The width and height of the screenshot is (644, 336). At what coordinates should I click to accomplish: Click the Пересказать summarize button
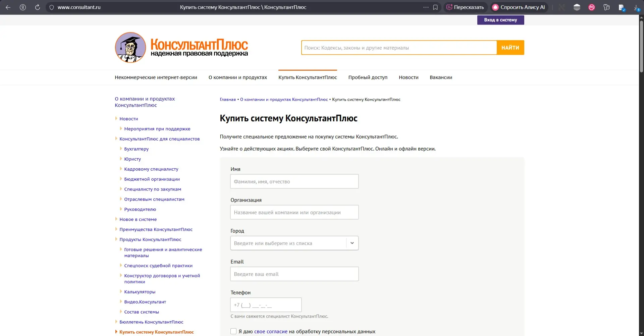tap(465, 7)
